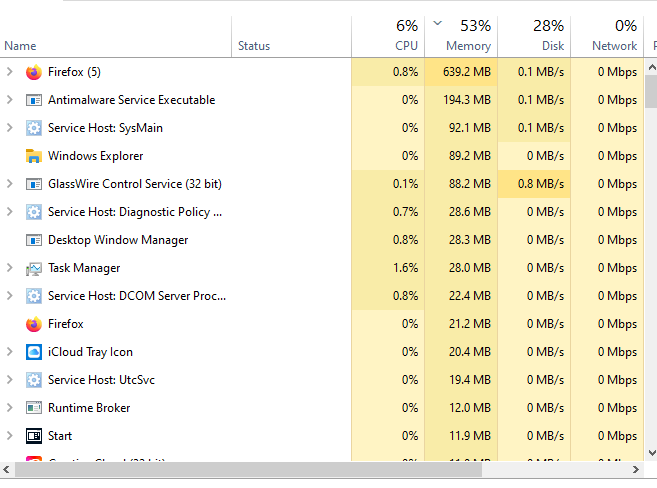Expand Service Host: DCOM Server row
Image resolution: width=657 pixels, height=488 pixels.
click(x=9, y=296)
